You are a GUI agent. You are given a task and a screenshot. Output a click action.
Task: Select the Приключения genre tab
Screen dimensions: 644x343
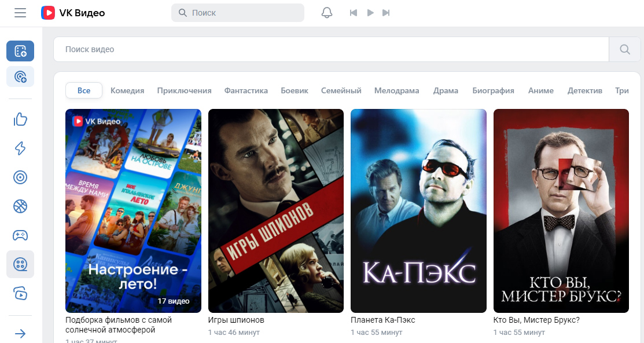(x=184, y=90)
